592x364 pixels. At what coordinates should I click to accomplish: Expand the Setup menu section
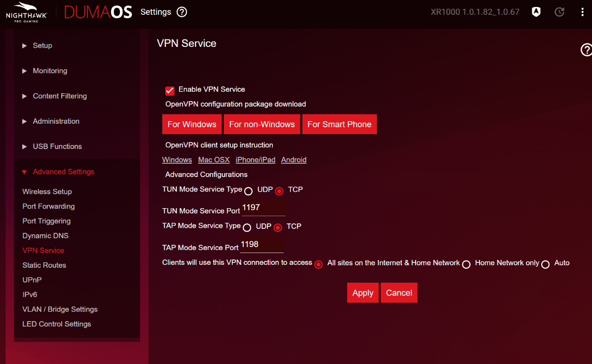(42, 45)
